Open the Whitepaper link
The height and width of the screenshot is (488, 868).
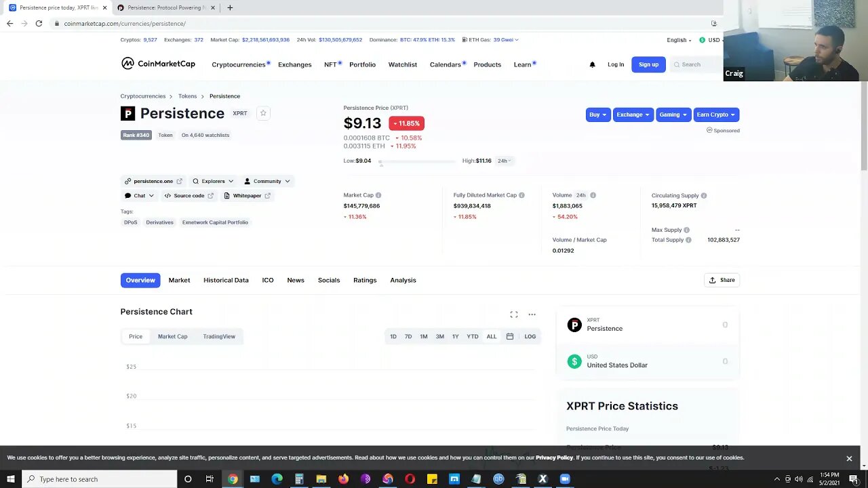coord(247,195)
